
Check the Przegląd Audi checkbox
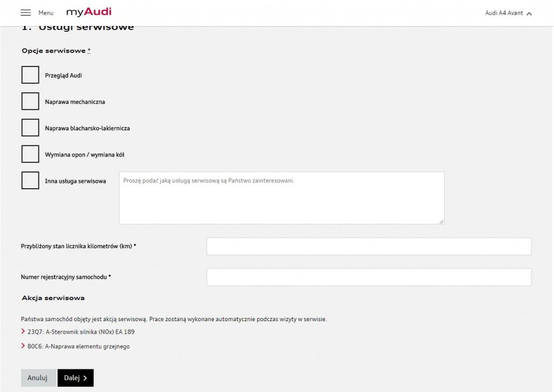[30, 75]
